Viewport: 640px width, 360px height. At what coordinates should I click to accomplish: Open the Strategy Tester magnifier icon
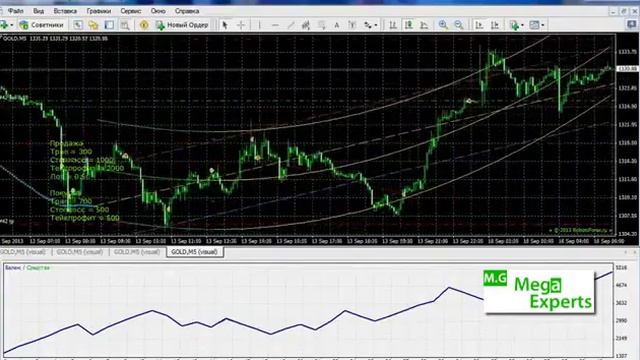point(125,25)
